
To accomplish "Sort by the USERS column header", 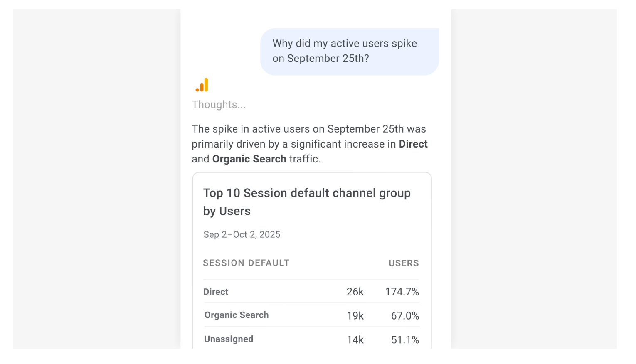I will coord(403,263).
